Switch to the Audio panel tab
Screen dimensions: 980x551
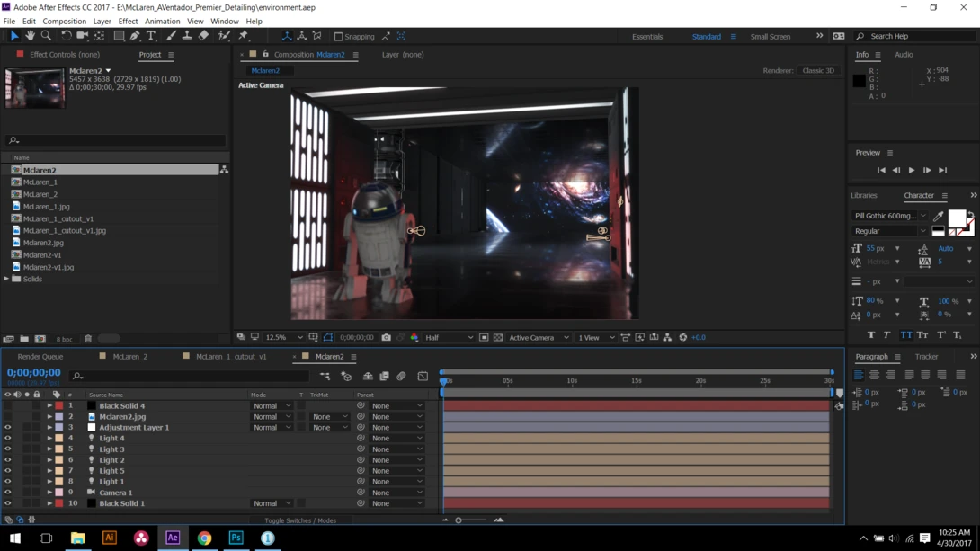pos(904,54)
